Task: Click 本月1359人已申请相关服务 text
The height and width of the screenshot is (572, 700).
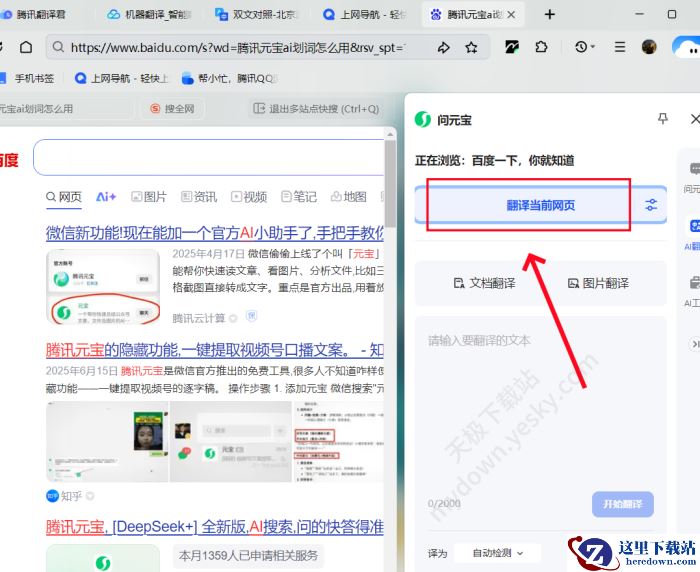Action: [x=248, y=555]
